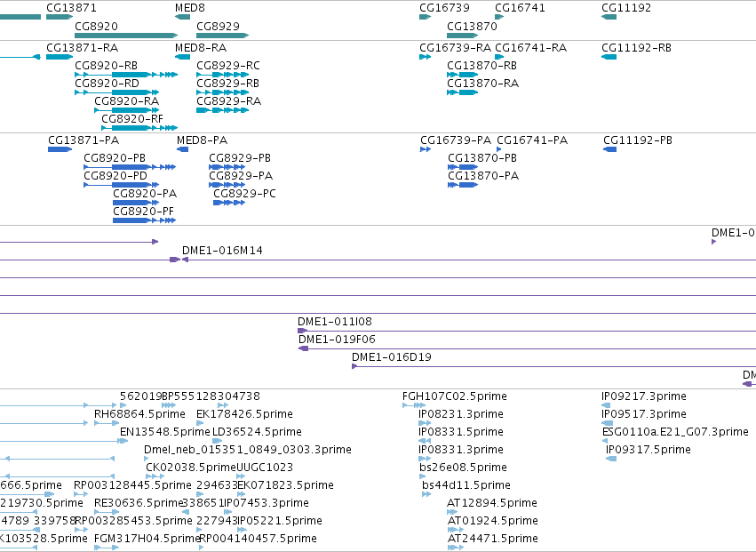Click protein CG8929-PB label

click(x=240, y=158)
